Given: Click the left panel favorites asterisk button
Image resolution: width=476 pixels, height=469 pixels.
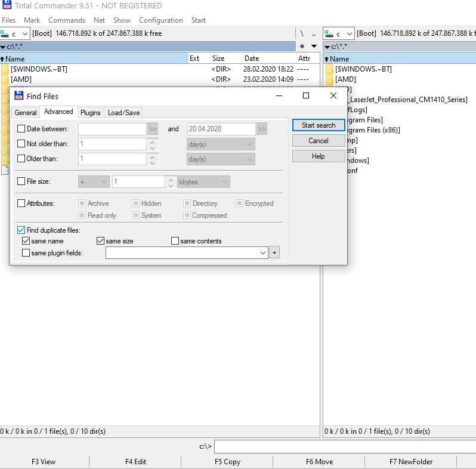Looking at the screenshot, I should (x=302, y=47).
